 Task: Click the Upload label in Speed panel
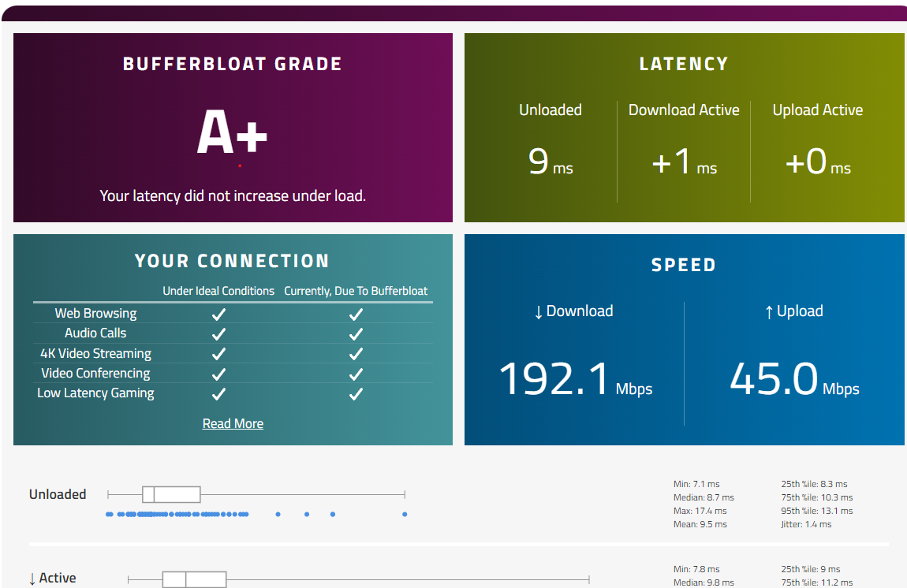coord(794,311)
